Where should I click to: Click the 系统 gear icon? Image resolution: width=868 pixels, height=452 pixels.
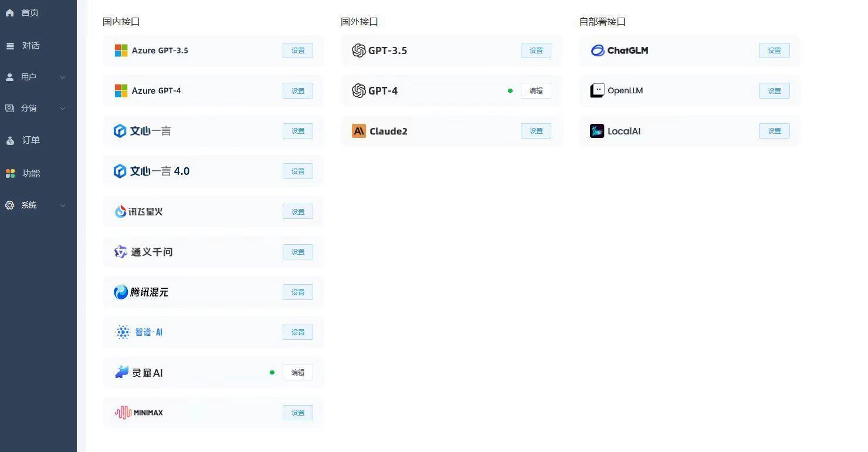(9, 205)
